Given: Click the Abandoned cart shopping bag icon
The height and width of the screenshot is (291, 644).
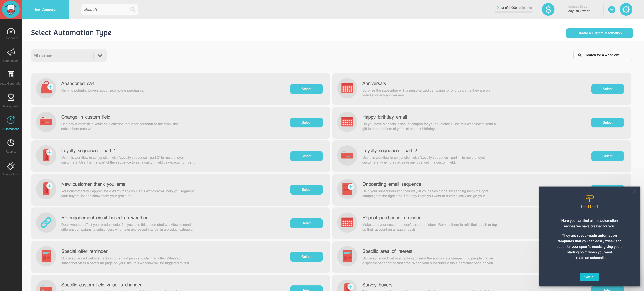Looking at the screenshot, I should [46, 88].
